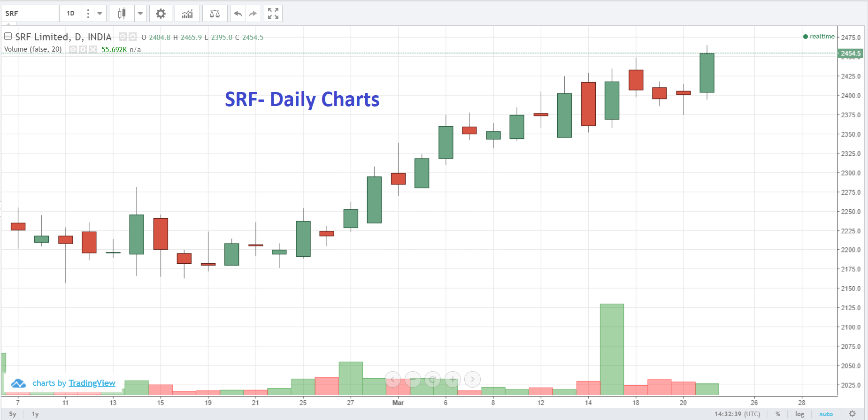This screenshot has height=420, width=868.
Task: Click the TradingView cloud logo
Action: point(18,383)
